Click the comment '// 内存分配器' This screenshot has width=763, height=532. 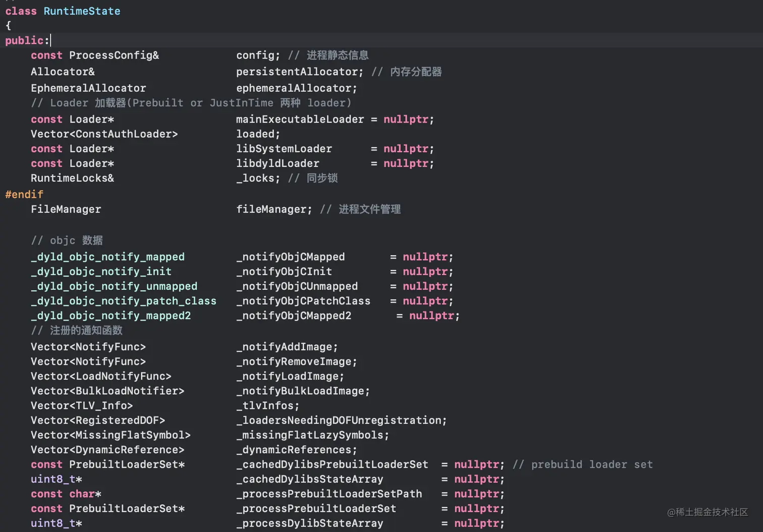(x=407, y=72)
